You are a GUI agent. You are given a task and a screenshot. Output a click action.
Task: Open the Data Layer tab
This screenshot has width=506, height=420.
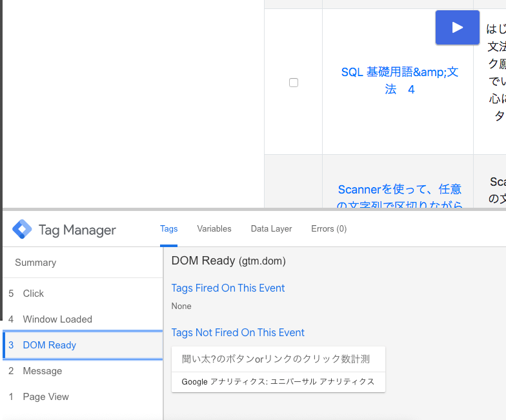click(x=271, y=228)
